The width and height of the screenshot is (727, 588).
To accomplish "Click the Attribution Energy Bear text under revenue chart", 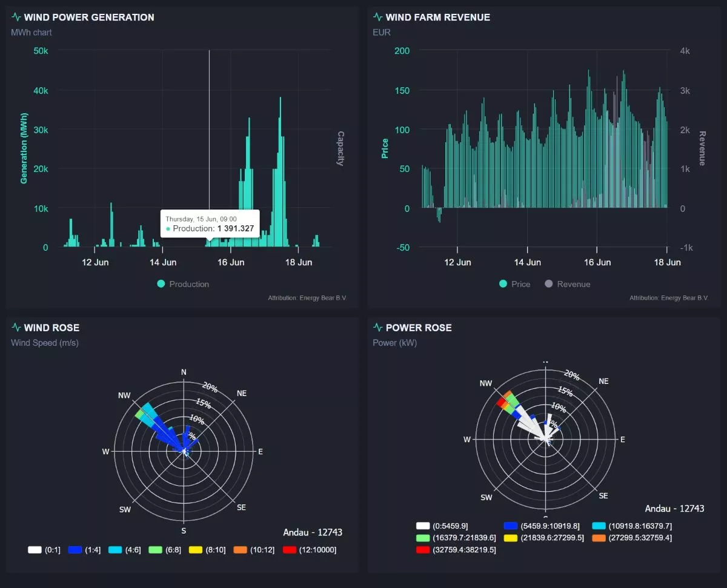I will 668,298.
